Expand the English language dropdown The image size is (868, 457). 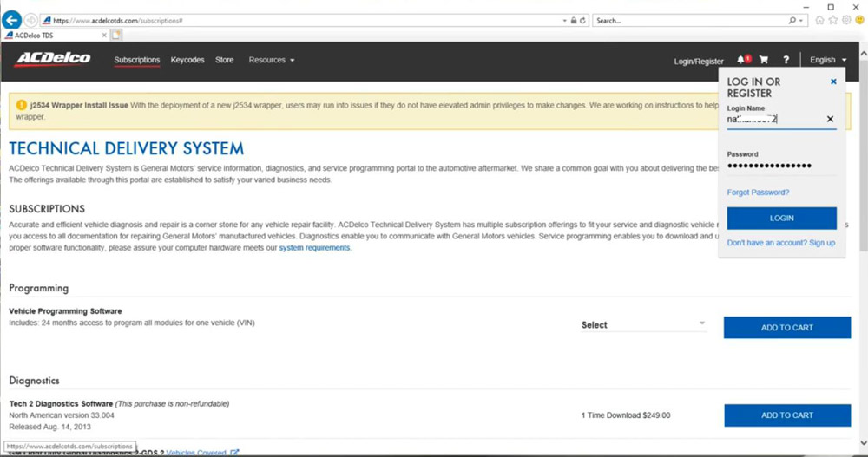coord(828,61)
